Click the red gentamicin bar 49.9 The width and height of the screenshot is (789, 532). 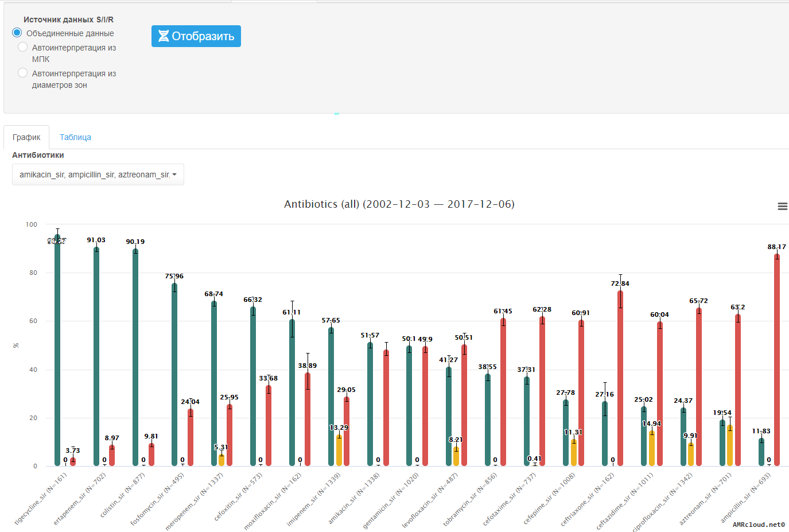[x=425, y=406]
